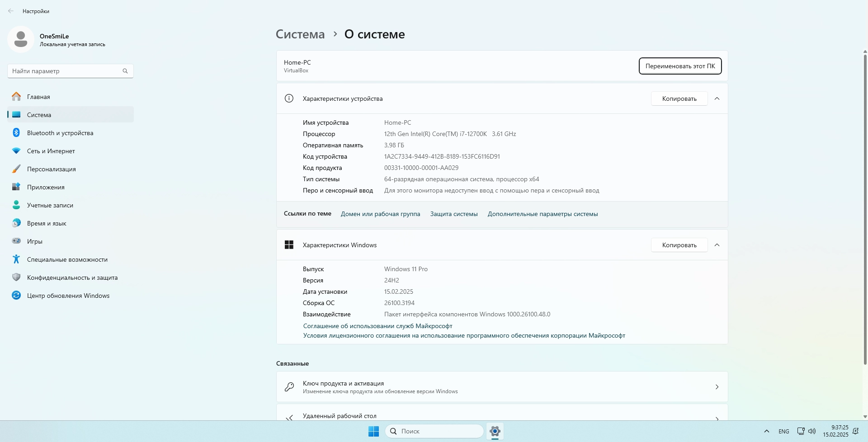
Task: Click Система in the breadcrumb header
Action: tap(300, 34)
